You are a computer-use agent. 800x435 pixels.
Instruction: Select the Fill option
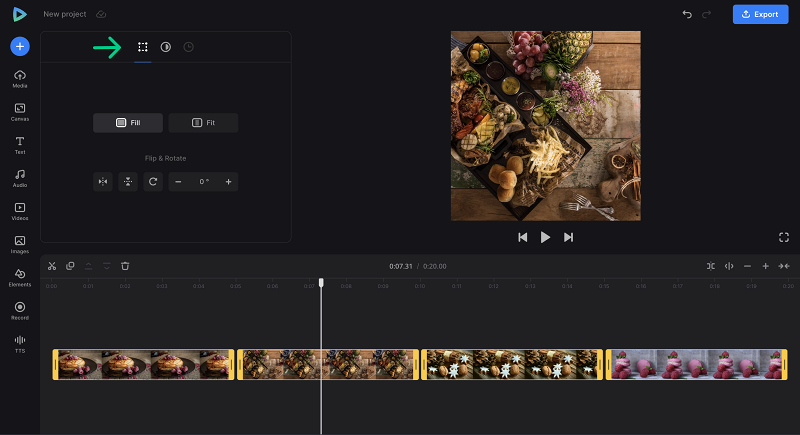[x=128, y=123]
